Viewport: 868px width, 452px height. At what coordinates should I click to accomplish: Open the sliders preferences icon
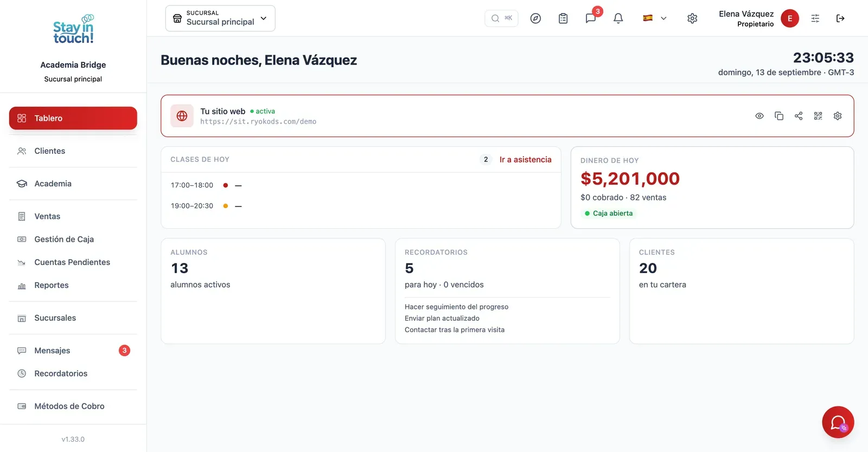(x=815, y=18)
